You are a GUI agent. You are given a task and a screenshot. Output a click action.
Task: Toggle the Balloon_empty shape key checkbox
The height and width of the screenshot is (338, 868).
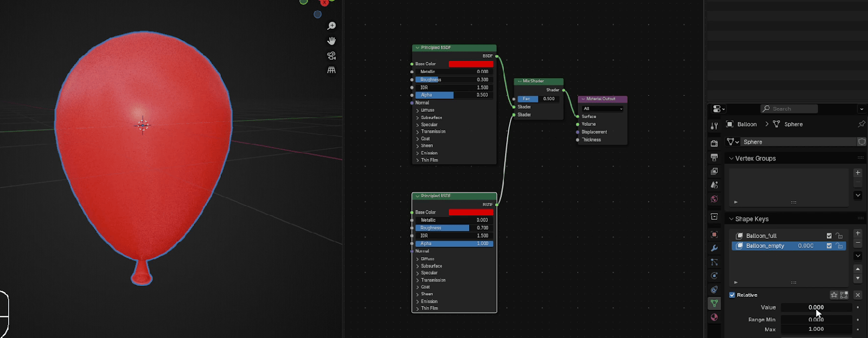(x=829, y=246)
